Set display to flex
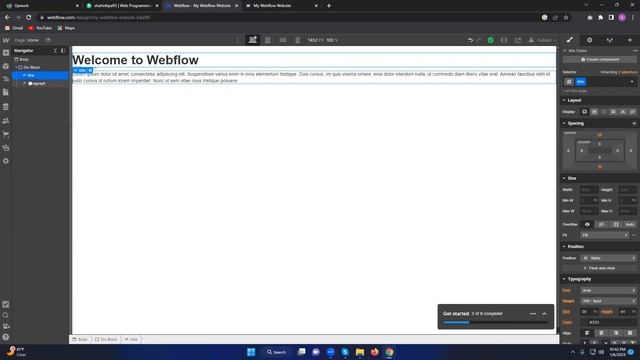Image resolution: width=640 pixels, height=360 pixels. click(x=594, y=112)
